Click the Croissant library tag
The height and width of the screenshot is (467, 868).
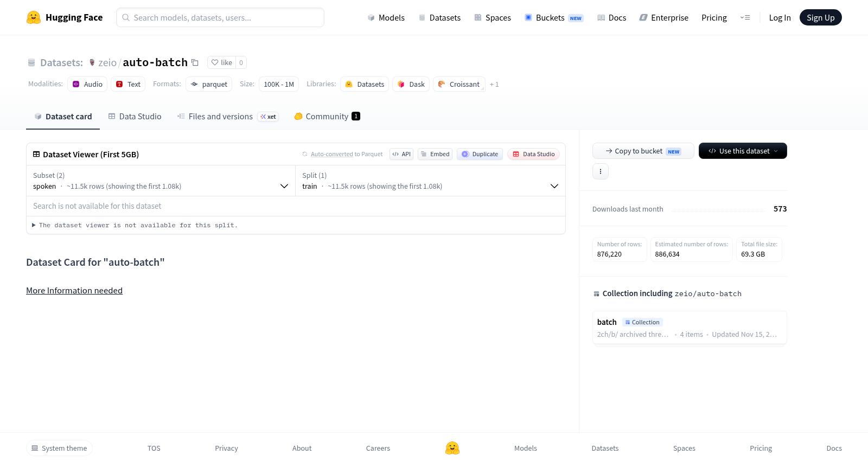pyautogui.click(x=459, y=84)
